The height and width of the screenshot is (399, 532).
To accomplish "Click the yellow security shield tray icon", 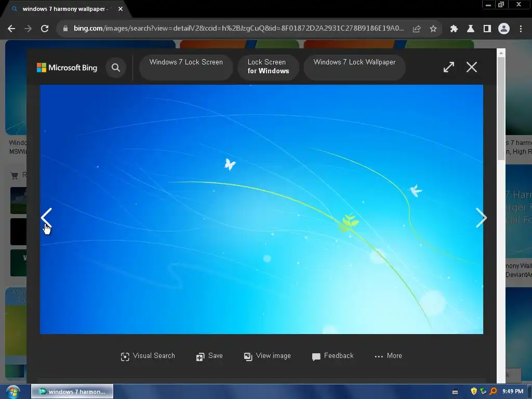I will tap(474, 391).
